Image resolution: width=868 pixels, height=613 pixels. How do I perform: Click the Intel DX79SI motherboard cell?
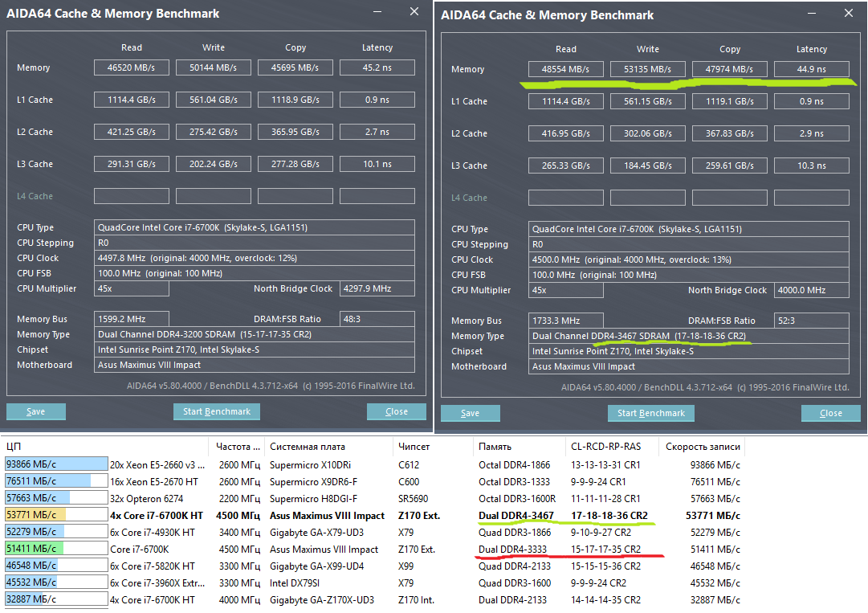(x=295, y=583)
